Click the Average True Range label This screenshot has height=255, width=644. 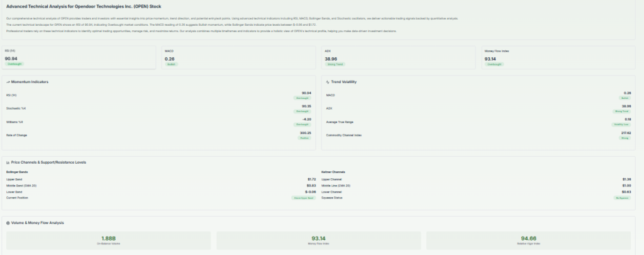pyautogui.click(x=340, y=122)
